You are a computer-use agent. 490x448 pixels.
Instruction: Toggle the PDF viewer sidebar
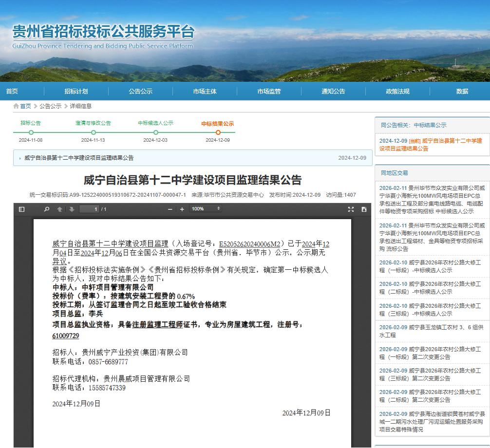(21, 209)
